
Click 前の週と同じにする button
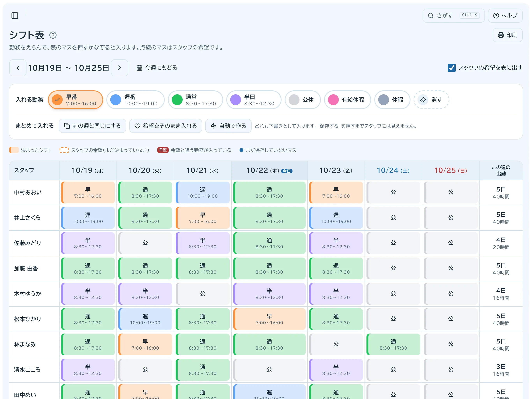(93, 126)
